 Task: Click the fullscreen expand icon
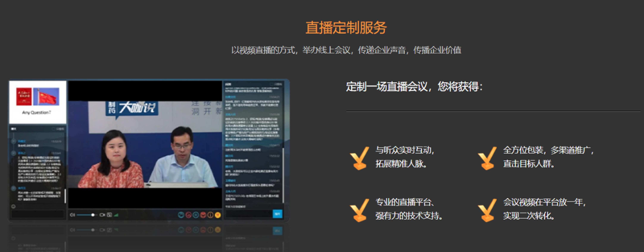(x=109, y=215)
